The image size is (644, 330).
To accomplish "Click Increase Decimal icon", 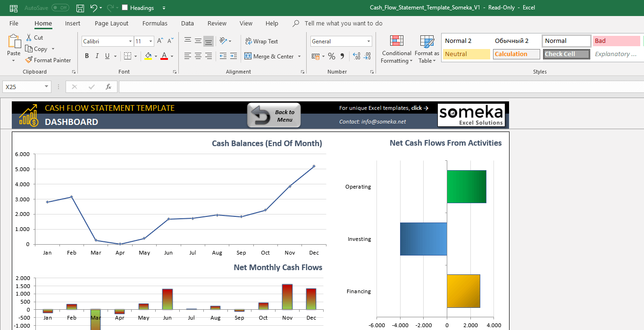I will click(x=356, y=56).
